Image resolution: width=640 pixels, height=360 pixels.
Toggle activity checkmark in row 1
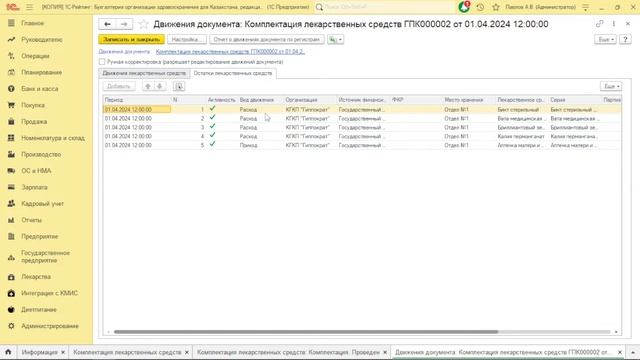click(x=212, y=109)
